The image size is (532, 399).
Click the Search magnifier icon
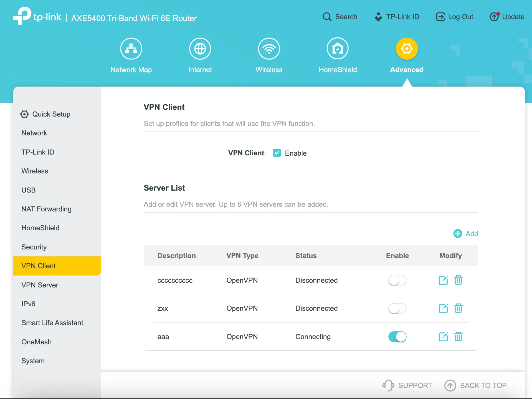pos(327,17)
